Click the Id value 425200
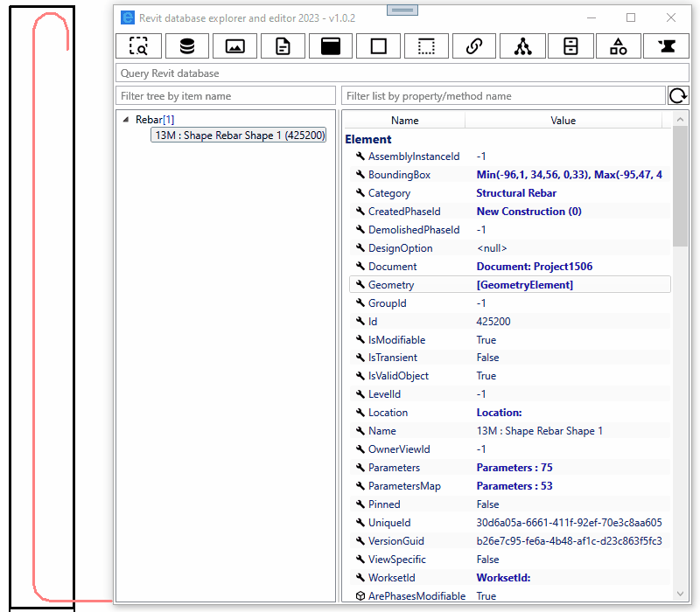This screenshot has height=612, width=700. 493,322
